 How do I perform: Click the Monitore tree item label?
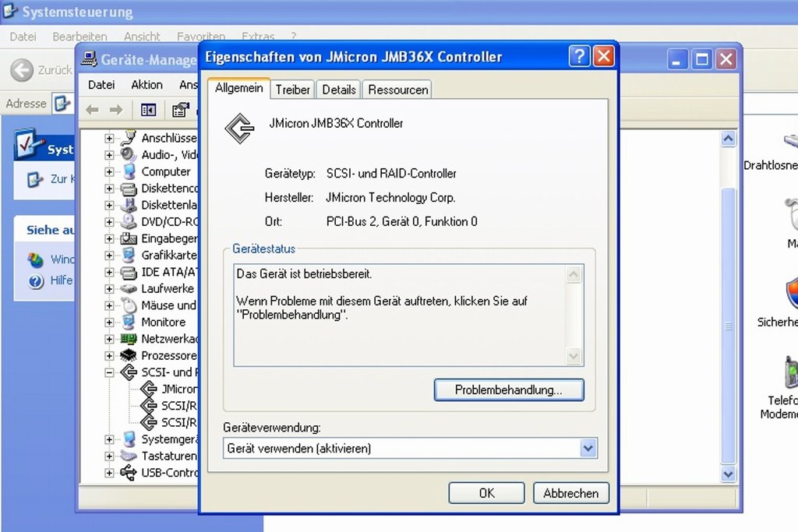(163, 322)
